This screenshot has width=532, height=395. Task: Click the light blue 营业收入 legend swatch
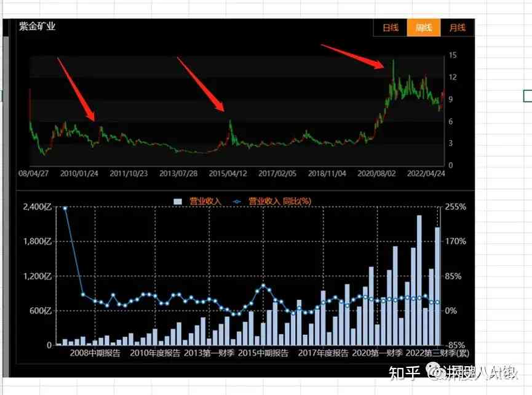coord(178,201)
